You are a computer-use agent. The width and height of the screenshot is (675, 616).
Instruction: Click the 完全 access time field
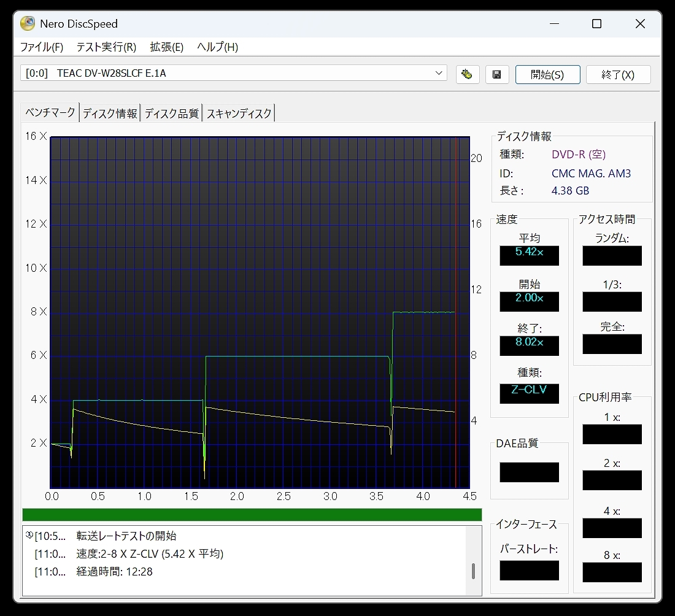tap(612, 344)
